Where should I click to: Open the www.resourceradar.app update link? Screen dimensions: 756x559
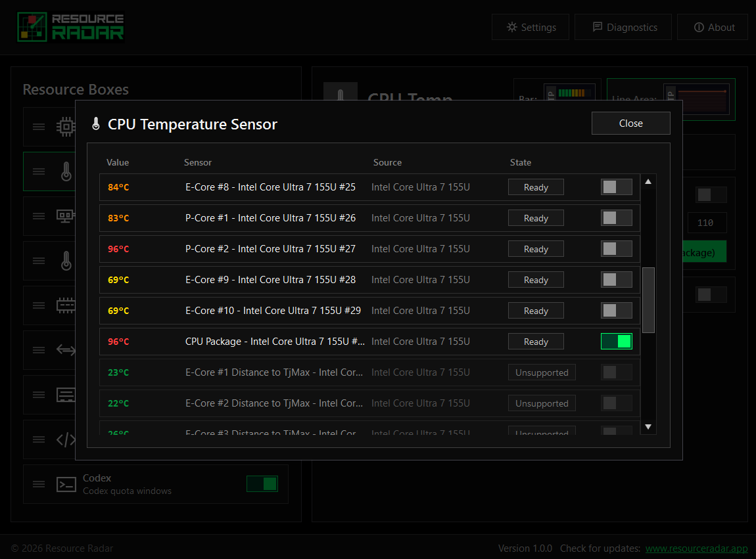point(696,548)
